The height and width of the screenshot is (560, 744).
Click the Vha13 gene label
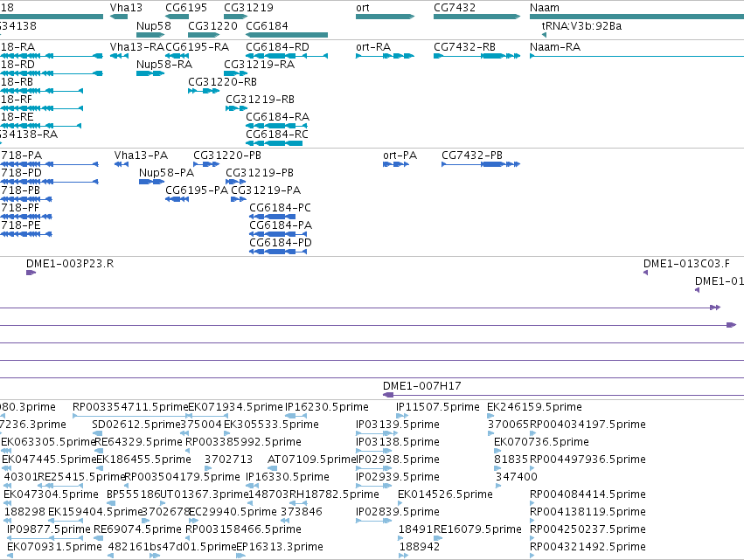click(x=126, y=8)
